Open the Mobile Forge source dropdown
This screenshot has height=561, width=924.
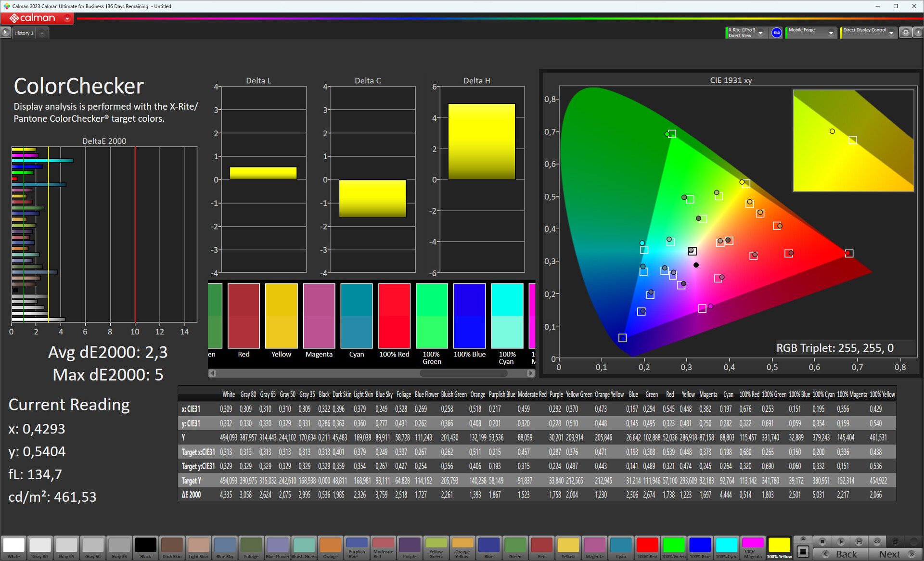pyautogui.click(x=831, y=33)
